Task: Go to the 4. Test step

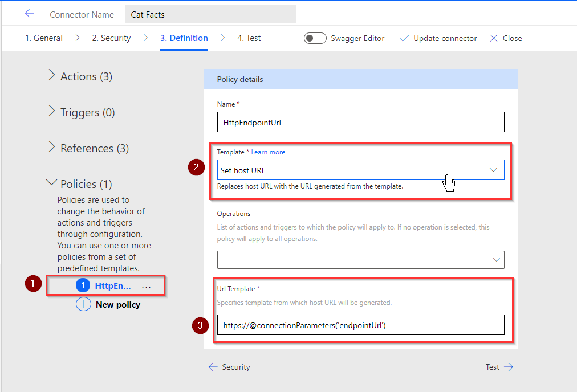Action: (x=249, y=38)
